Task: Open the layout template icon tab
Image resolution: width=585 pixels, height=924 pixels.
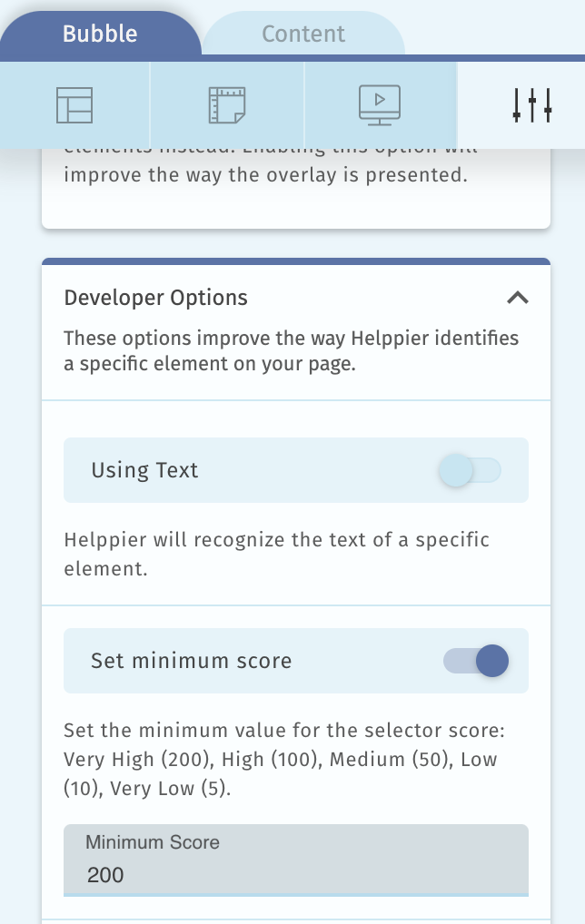Action: [x=74, y=105]
